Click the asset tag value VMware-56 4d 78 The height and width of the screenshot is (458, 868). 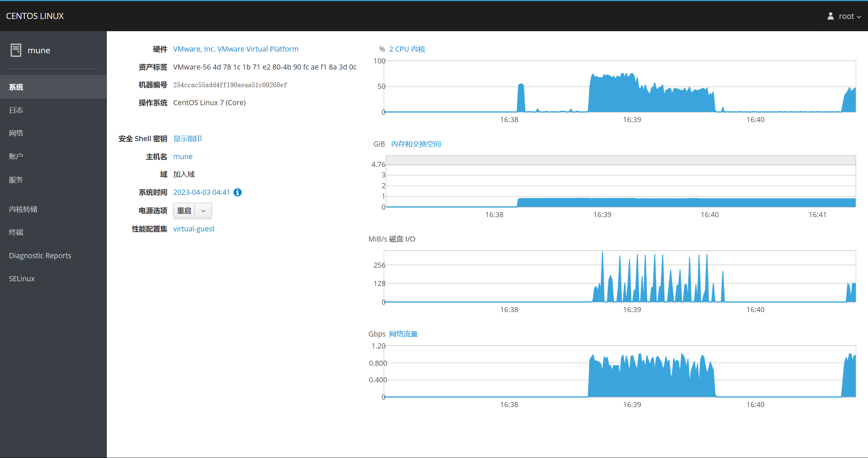coord(265,67)
